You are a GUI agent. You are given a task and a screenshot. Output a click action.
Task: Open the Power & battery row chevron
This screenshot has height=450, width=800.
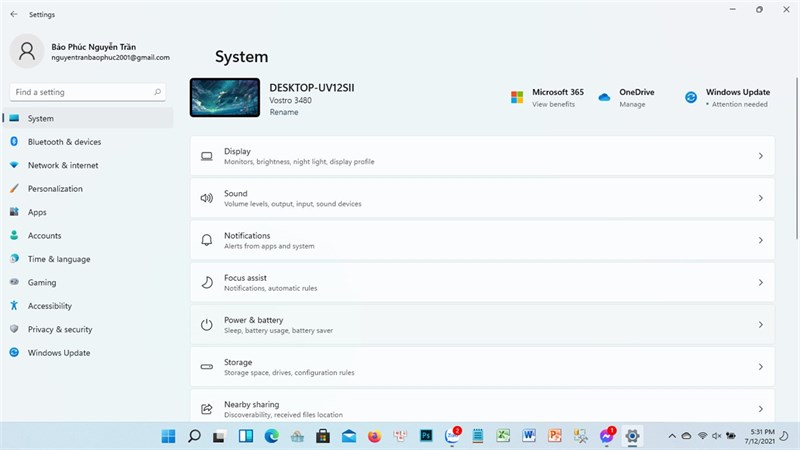(760, 324)
